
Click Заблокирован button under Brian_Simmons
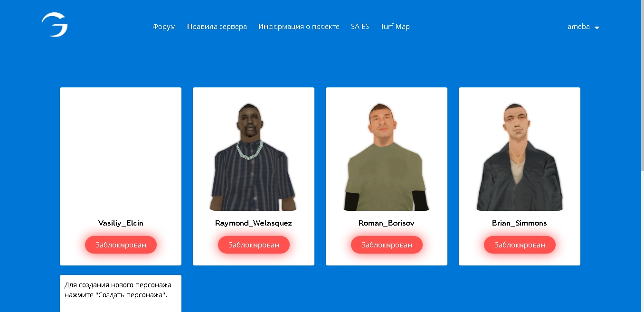pos(520,245)
